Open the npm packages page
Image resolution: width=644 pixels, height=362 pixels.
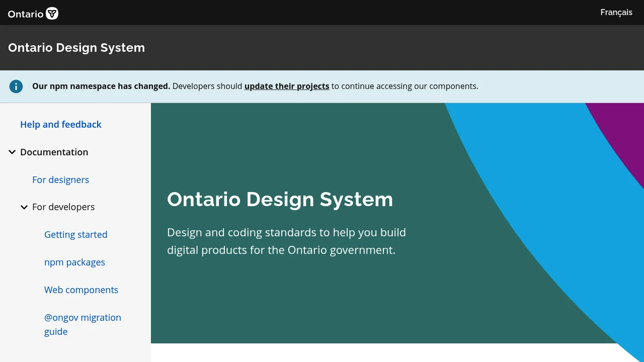tap(74, 262)
